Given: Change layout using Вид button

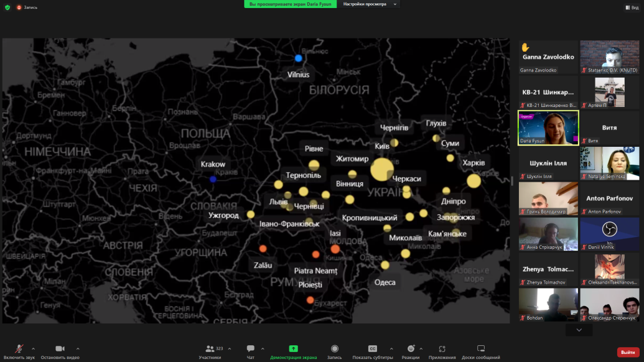Looking at the screenshot, I should [x=632, y=7].
